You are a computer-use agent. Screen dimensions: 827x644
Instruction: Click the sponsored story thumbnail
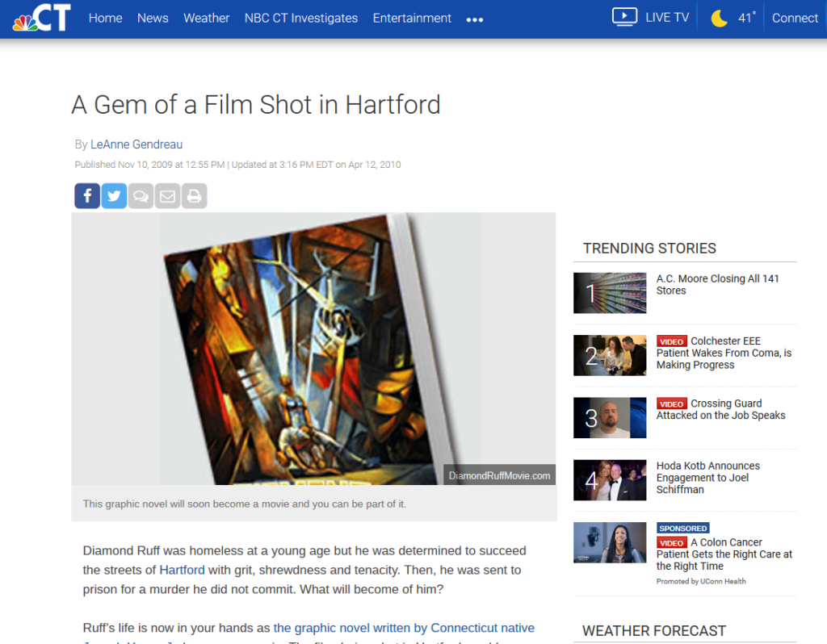[x=610, y=543]
